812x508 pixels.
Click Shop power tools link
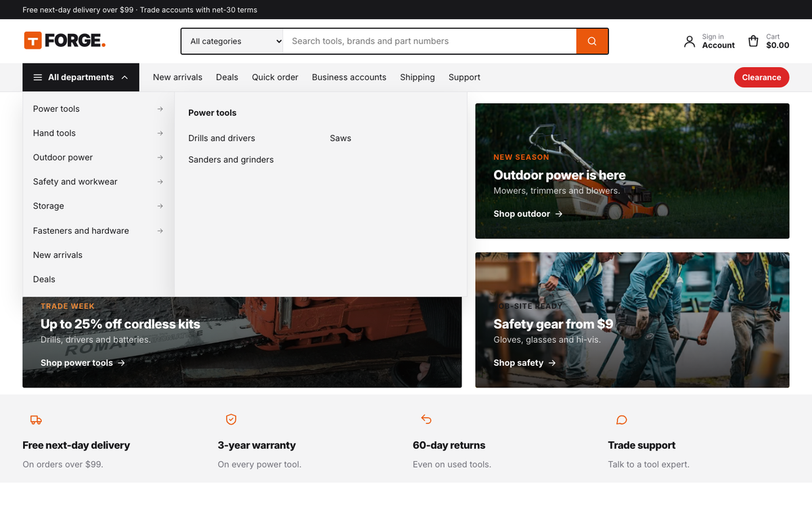83,363
